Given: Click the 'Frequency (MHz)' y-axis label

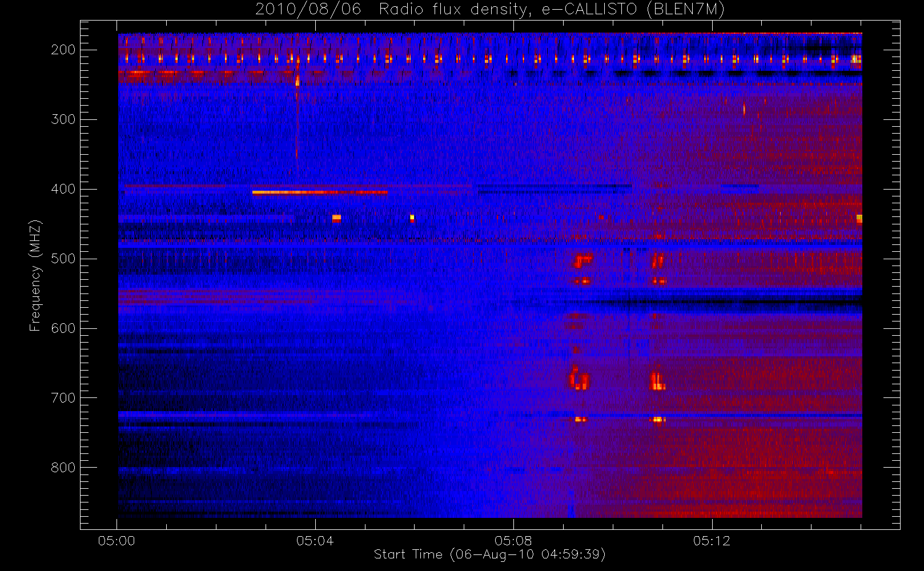Looking at the screenshot, I should 35,275.
